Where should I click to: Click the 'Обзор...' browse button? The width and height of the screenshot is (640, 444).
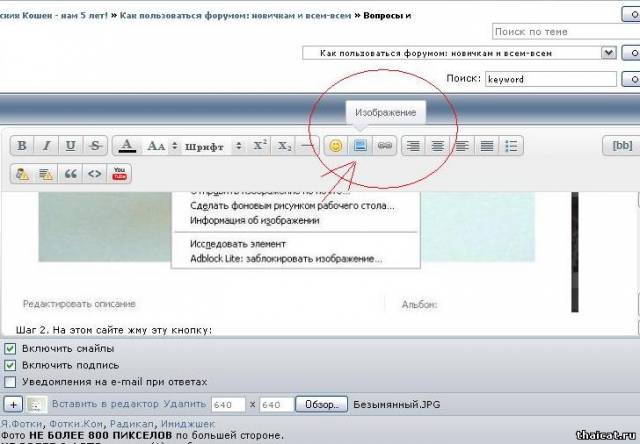[323, 405]
